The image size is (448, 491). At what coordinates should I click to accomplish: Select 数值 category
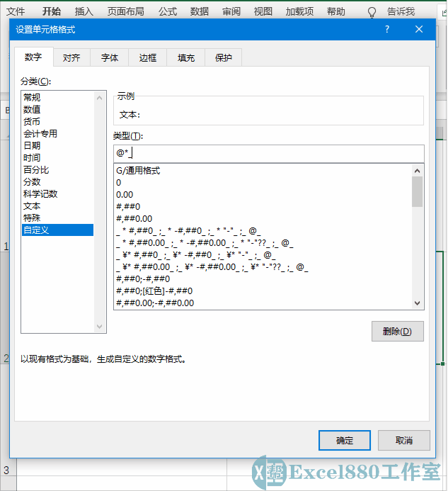[57, 109]
